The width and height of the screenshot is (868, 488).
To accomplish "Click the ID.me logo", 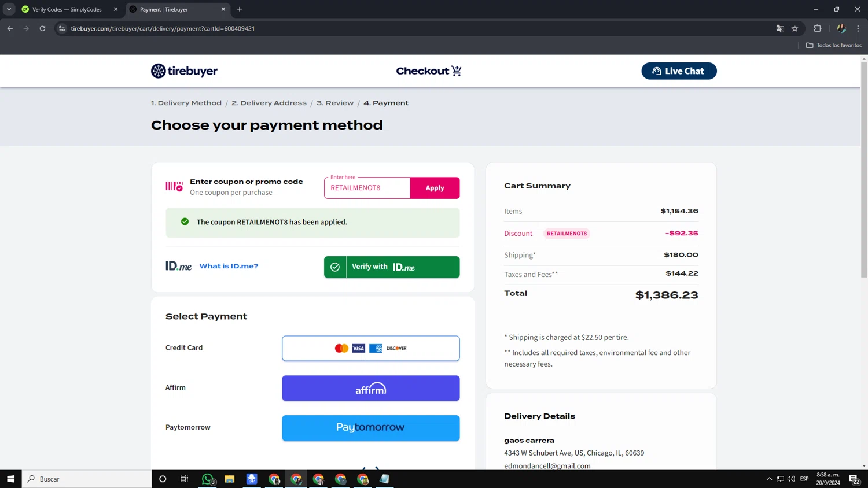I will tap(179, 266).
